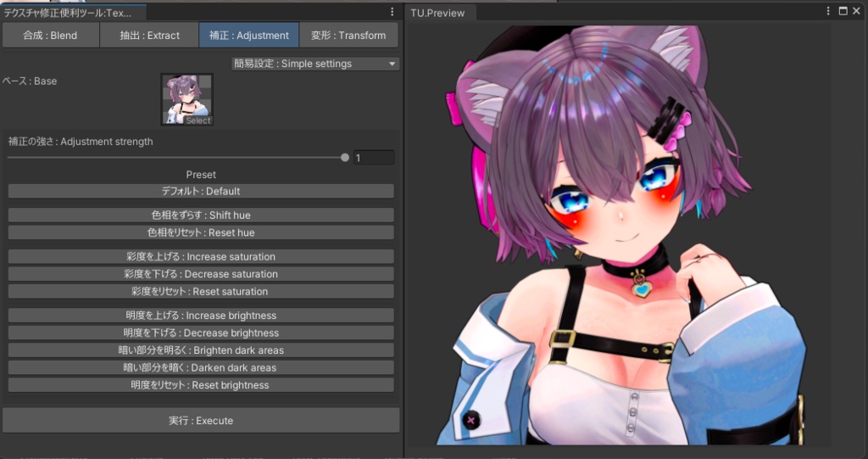This screenshot has width=868, height=459.
Task: Close the TU.Preview panel
Action: (x=856, y=11)
